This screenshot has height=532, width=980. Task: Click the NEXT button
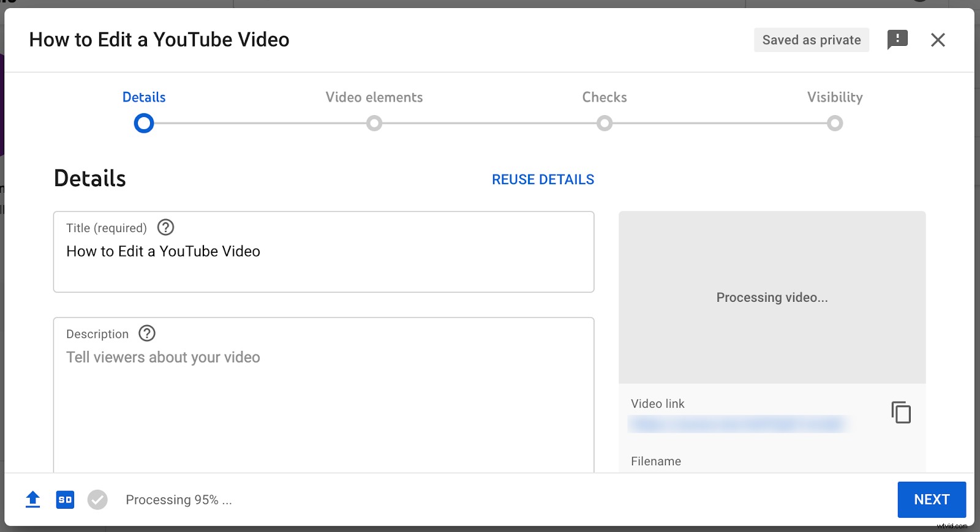click(932, 500)
